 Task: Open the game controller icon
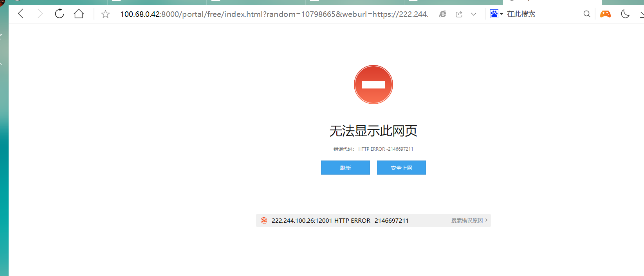click(606, 14)
